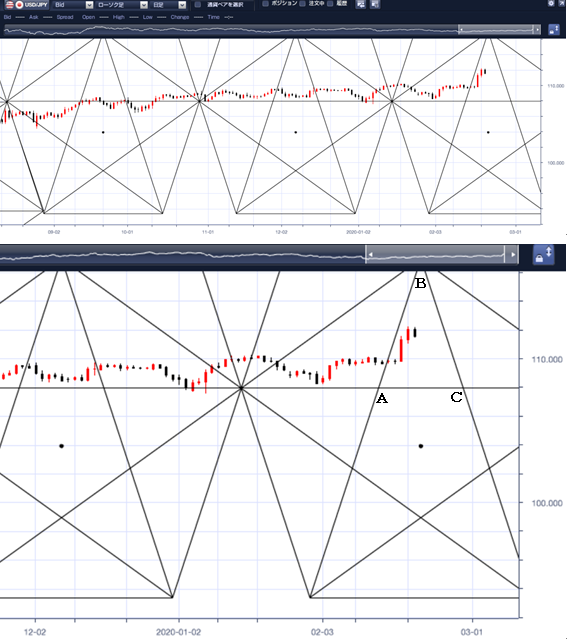The image size is (567, 643).
Task: Click the left handle of lower navigator range
Action: coord(370,255)
